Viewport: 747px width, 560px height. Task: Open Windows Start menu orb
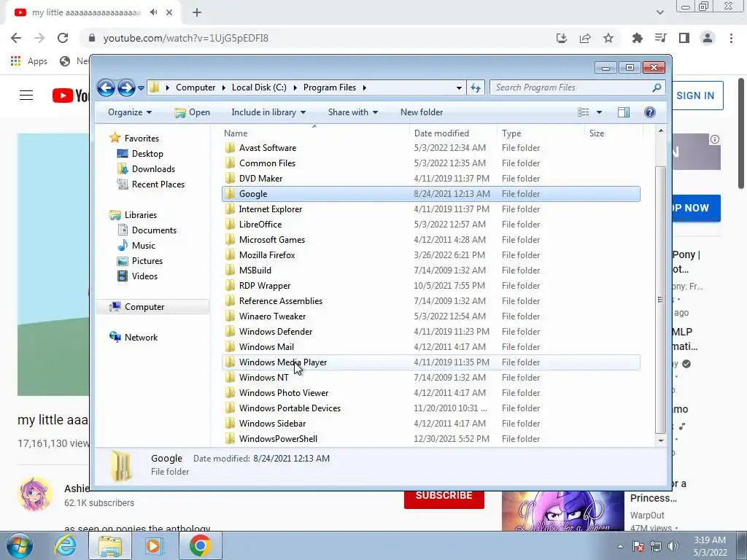pos(19,545)
